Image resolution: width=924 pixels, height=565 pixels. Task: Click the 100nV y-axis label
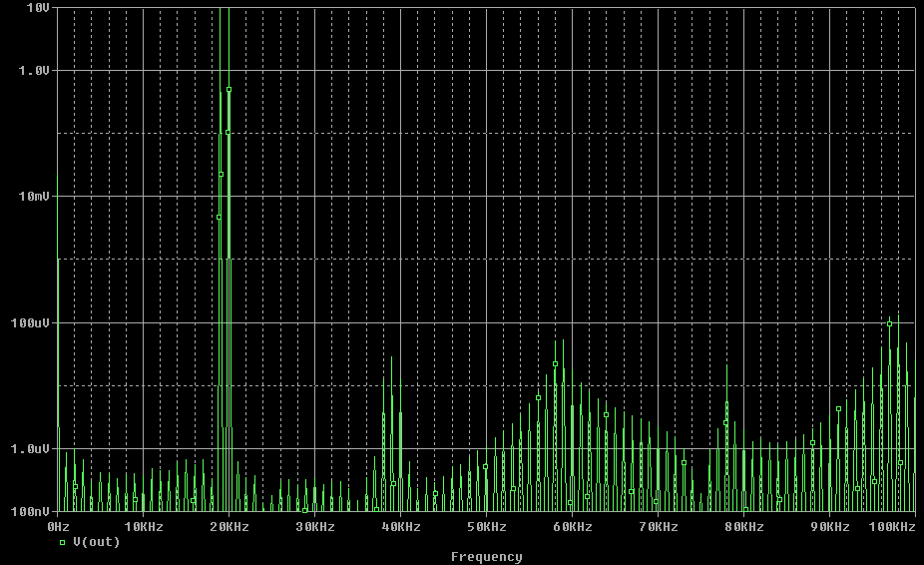click(x=31, y=512)
